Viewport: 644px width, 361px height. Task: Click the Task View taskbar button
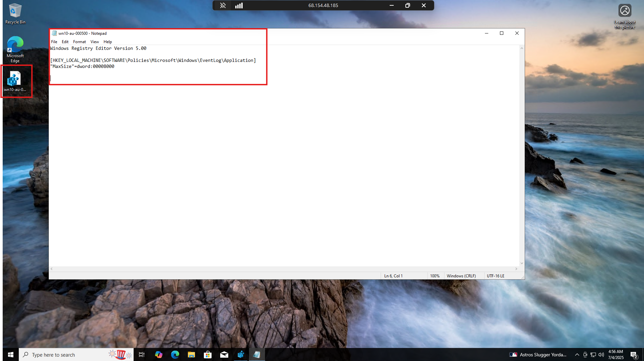(142, 355)
